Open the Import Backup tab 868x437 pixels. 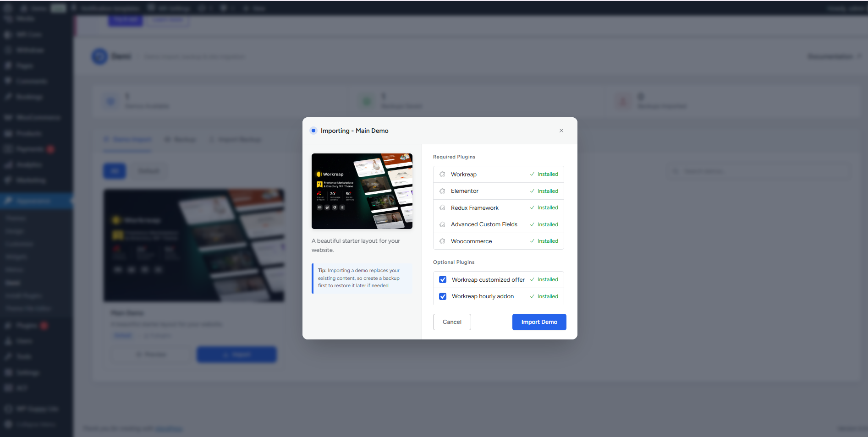coord(236,140)
